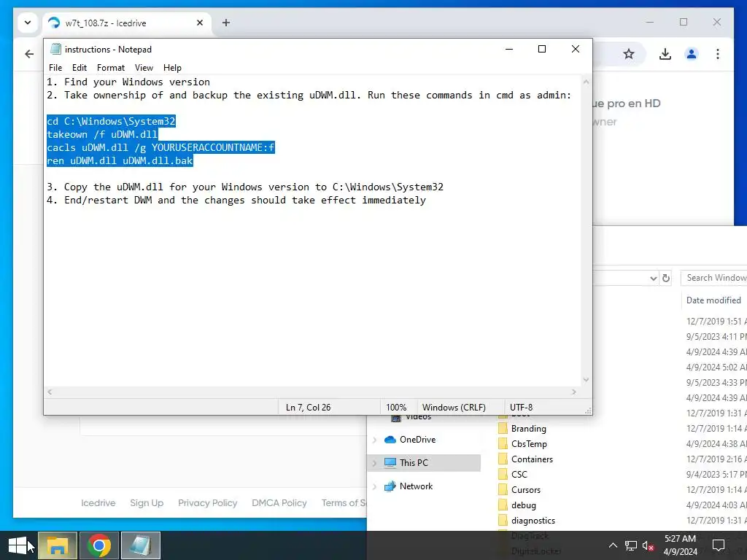The image size is (747, 560).
Task: Click the Ln 7, Col 26 status entry
Action: tap(309, 407)
